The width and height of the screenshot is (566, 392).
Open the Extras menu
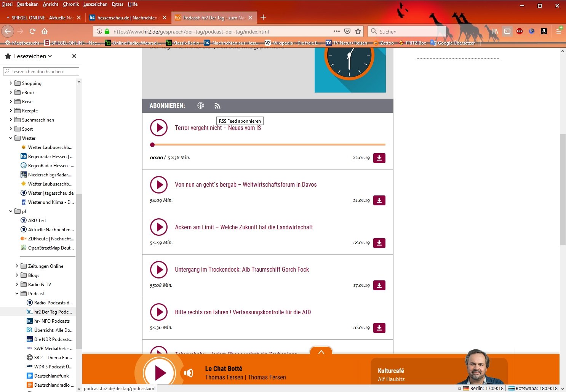pyautogui.click(x=118, y=4)
